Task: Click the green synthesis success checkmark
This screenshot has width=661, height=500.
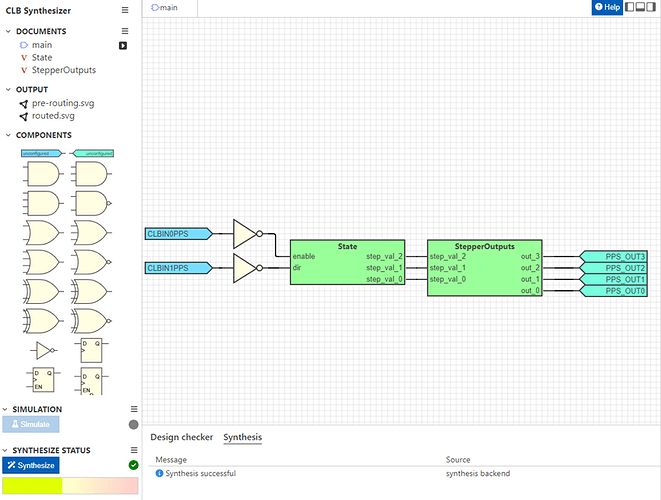Action: click(134, 465)
